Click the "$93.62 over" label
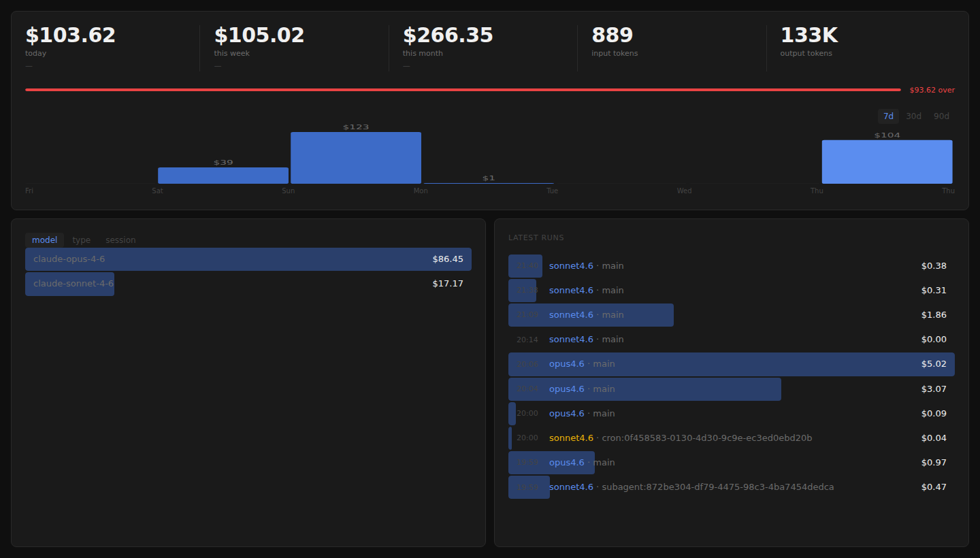 (932, 89)
